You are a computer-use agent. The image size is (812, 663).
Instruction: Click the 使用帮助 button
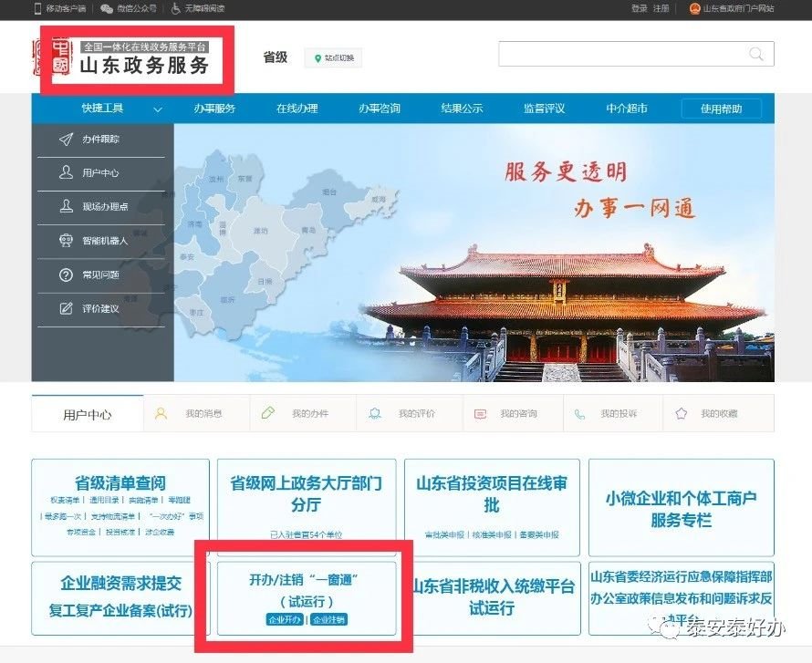pyautogui.click(x=721, y=109)
